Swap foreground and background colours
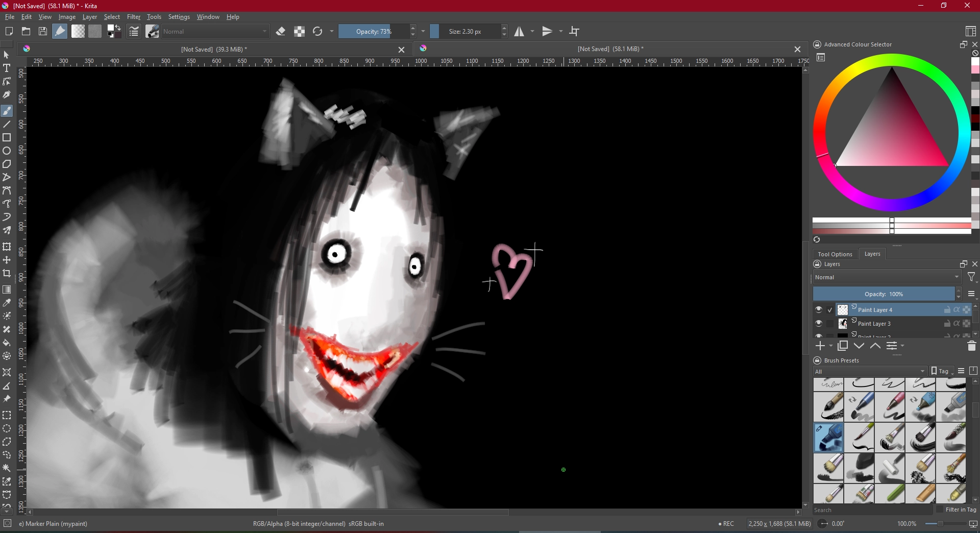This screenshot has width=980, height=533. tap(118, 28)
